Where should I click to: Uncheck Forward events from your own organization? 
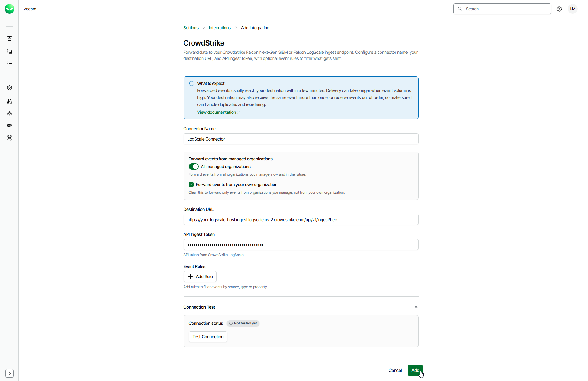[191, 185]
